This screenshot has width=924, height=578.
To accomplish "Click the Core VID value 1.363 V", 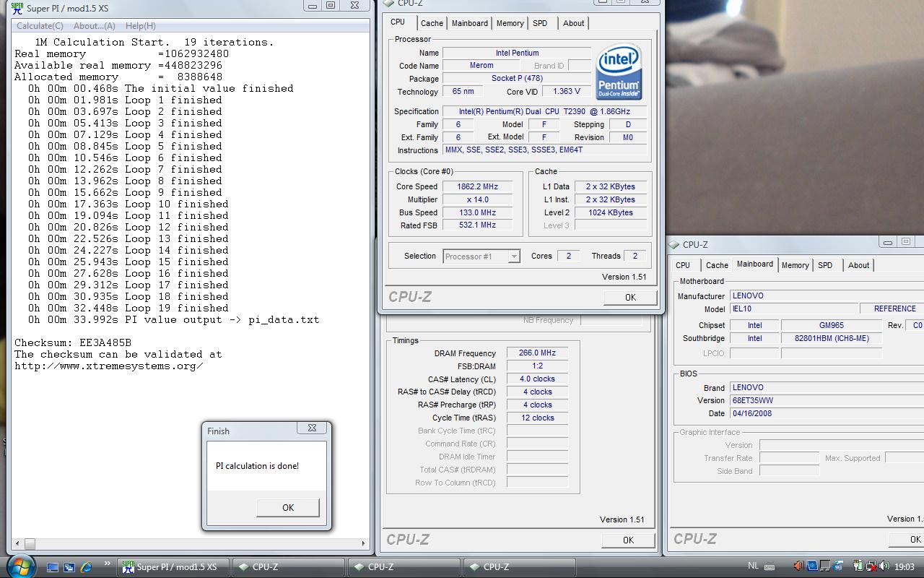I will (567, 92).
